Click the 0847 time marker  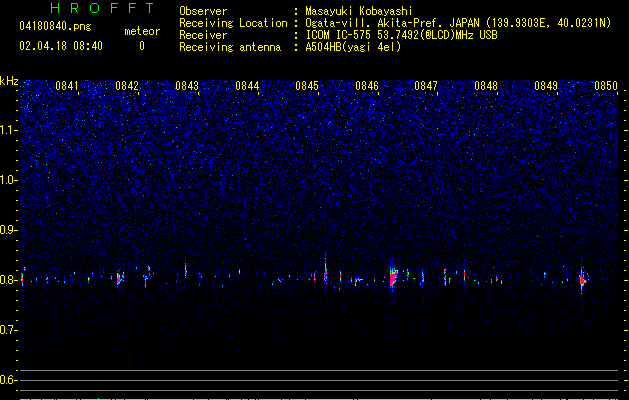(x=426, y=86)
